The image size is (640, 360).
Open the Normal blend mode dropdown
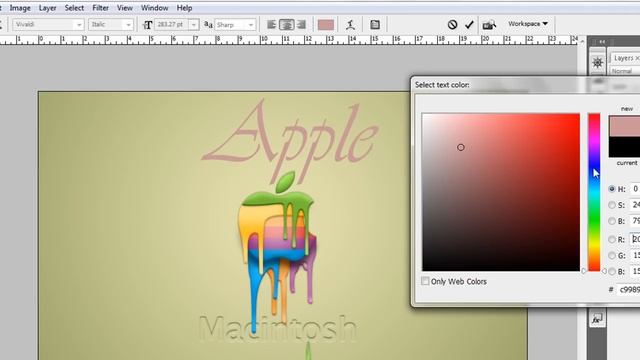(x=625, y=71)
